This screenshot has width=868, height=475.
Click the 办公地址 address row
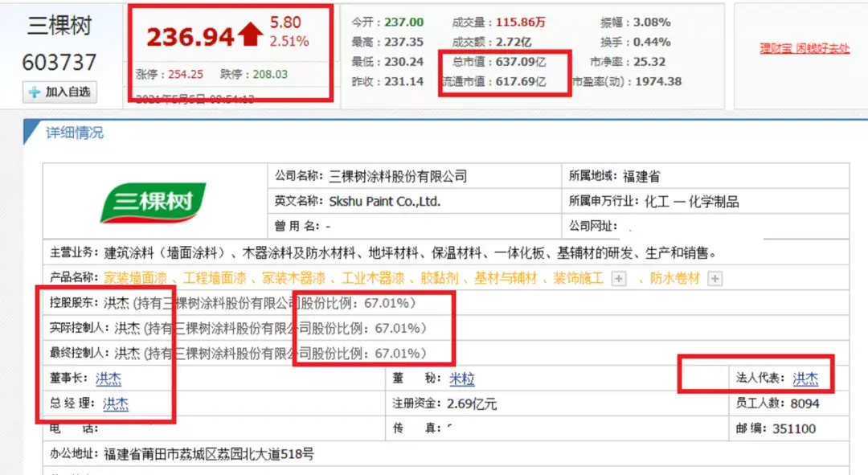point(446,454)
